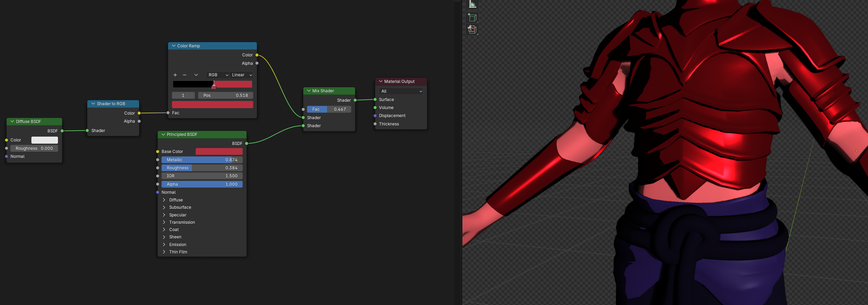The width and height of the screenshot is (868, 305).
Task: Click Shader to RGB Color output socket
Action: (x=139, y=113)
